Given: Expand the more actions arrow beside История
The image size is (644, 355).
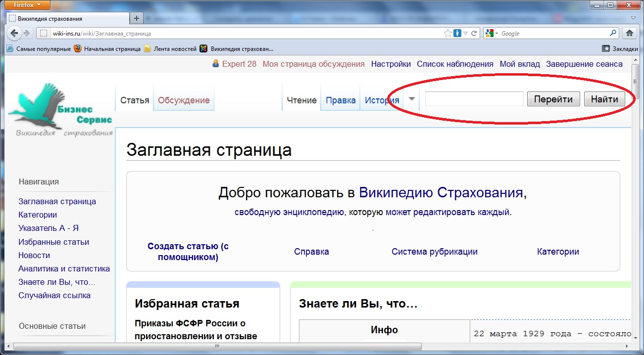Looking at the screenshot, I should pyautogui.click(x=412, y=99).
